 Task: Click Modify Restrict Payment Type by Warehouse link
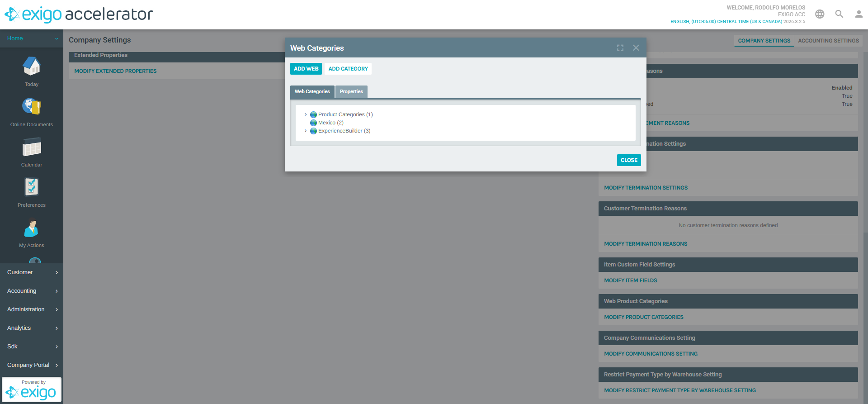pos(680,390)
